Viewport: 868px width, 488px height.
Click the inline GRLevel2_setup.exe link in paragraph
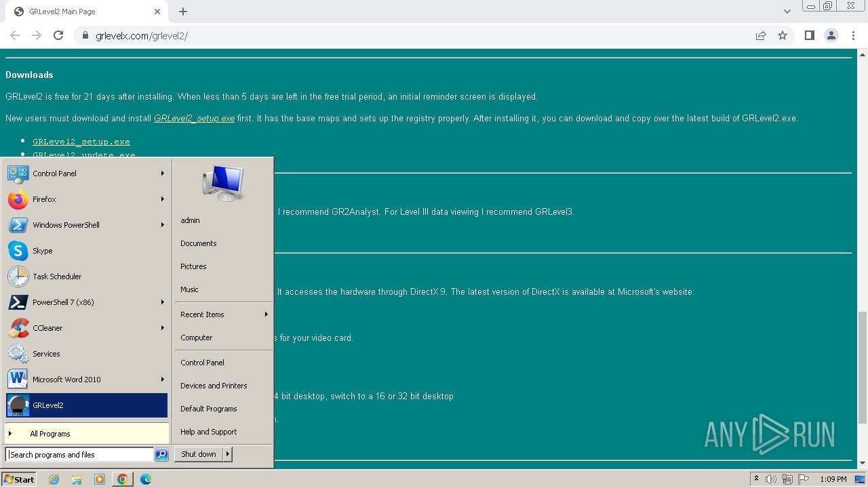(194, 119)
